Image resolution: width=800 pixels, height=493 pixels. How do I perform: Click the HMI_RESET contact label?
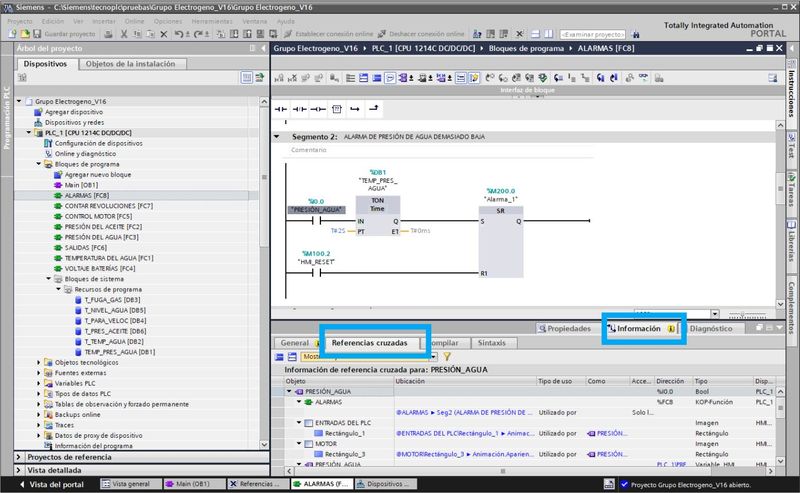coord(316,262)
